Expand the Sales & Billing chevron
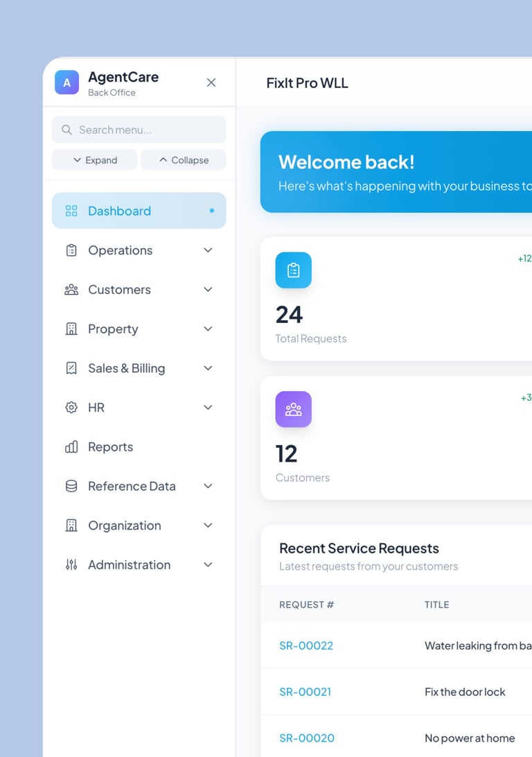532x757 pixels. [208, 368]
